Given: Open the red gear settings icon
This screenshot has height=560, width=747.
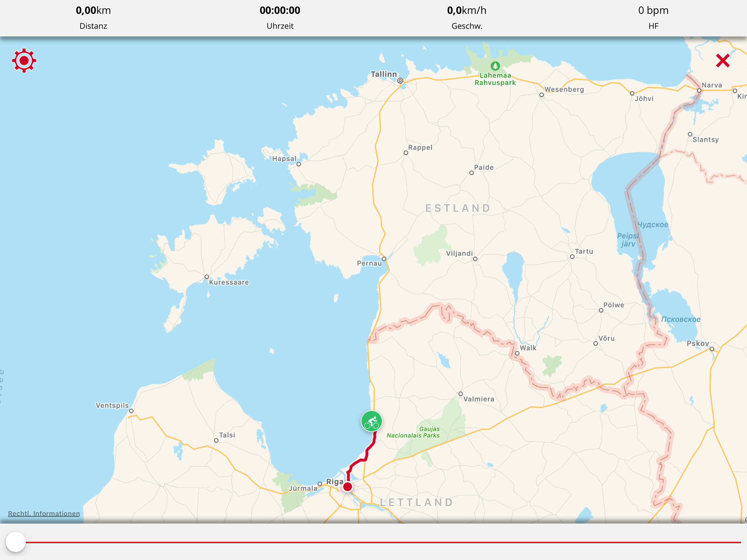Looking at the screenshot, I should pyautogui.click(x=24, y=61).
